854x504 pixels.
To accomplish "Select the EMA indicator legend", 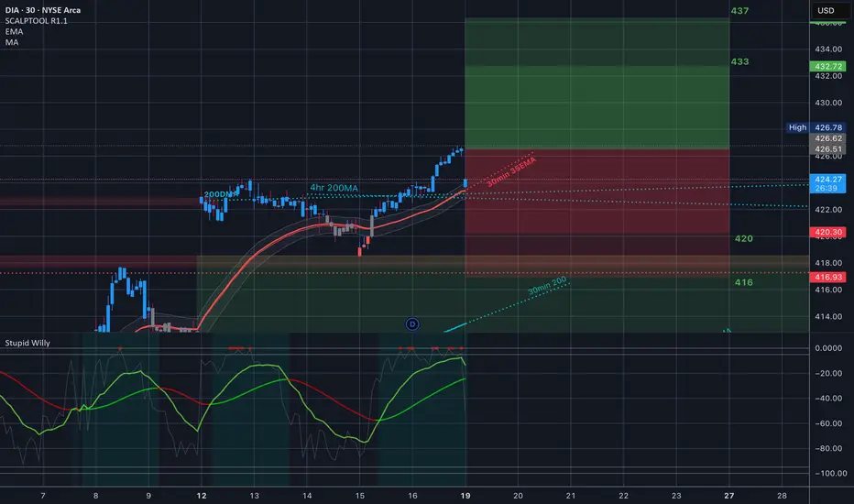I will pos(14,31).
